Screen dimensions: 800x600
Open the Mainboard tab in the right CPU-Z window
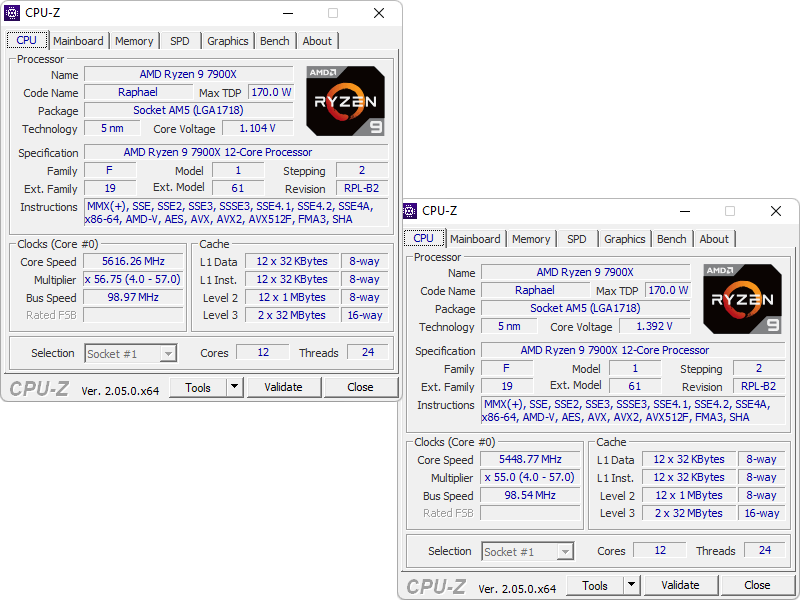pos(475,239)
